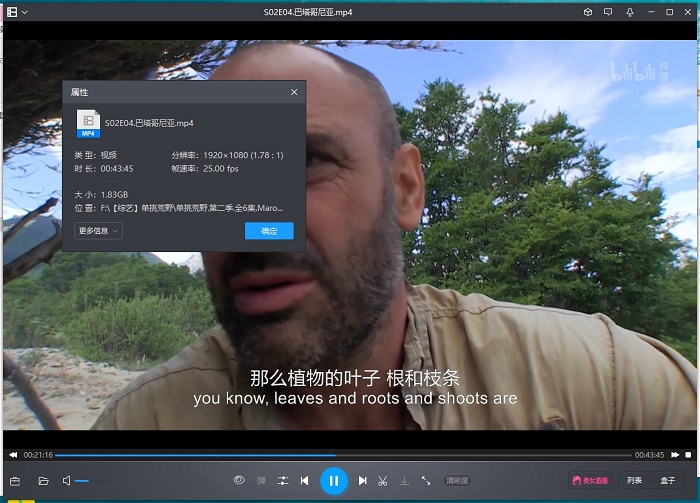Open the 清晰度 quality selector
700x503 pixels.
click(457, 481)
